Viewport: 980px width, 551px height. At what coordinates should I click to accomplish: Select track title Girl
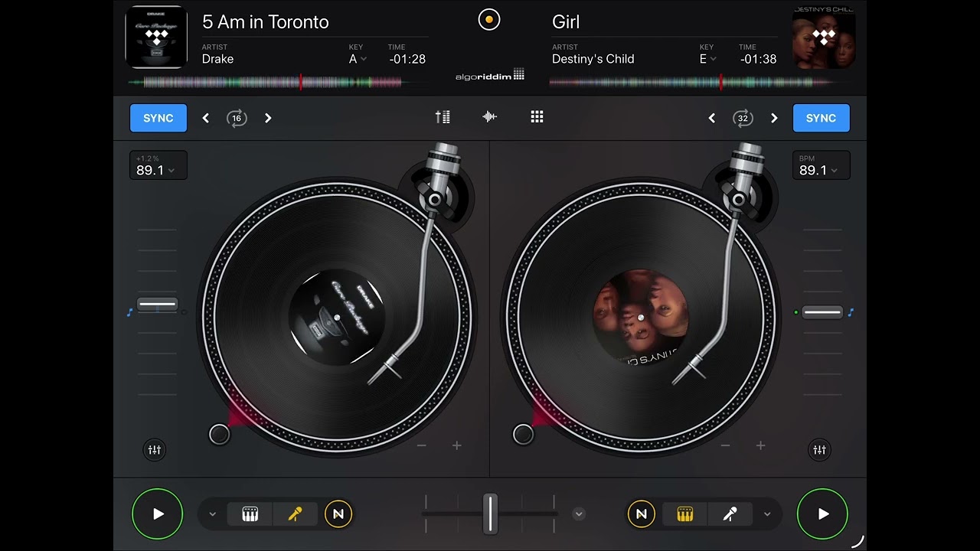(x=566, y=22)
